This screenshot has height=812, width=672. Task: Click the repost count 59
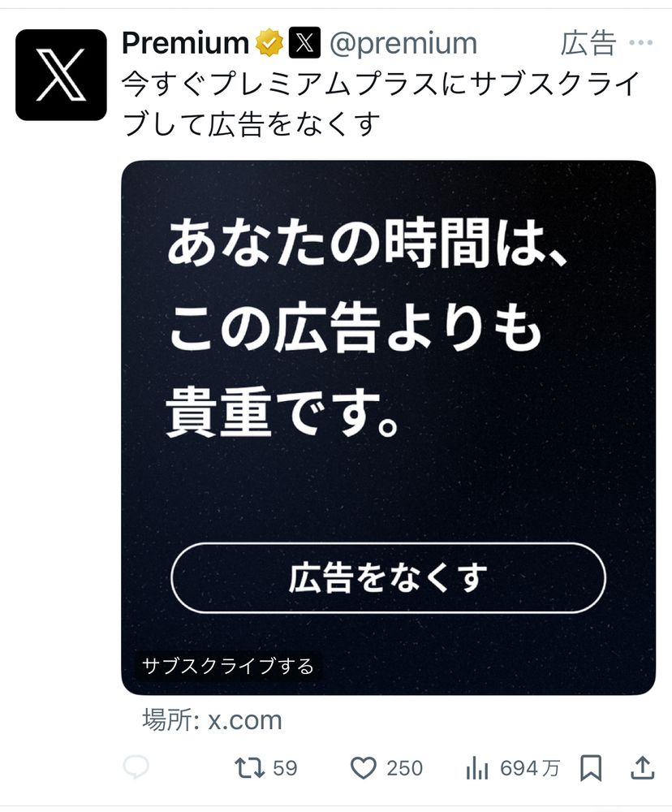coord(285,768)
